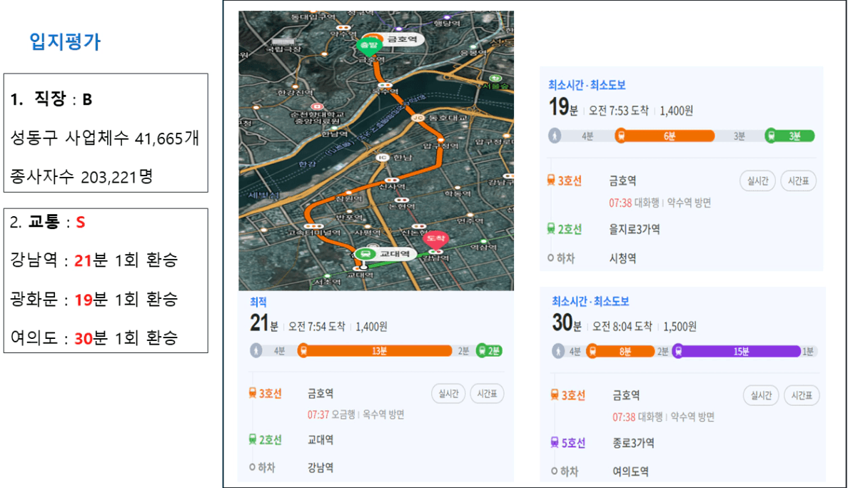Viewport: 868px width, 488px height.
Task: Click the 입지평가 title text
Action: 65,42
